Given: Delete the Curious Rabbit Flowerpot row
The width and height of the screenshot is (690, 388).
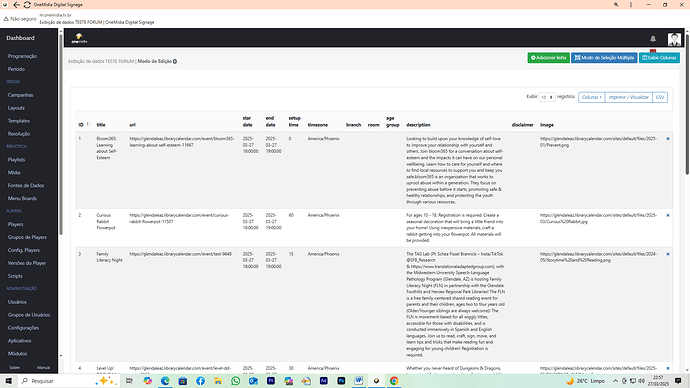Looking at the screenshot, I should [668, 215].
